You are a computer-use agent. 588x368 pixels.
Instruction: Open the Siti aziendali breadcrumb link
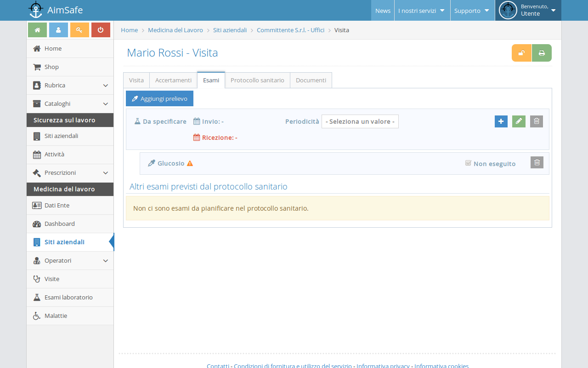pyautogui.click(x=230, y=30)
